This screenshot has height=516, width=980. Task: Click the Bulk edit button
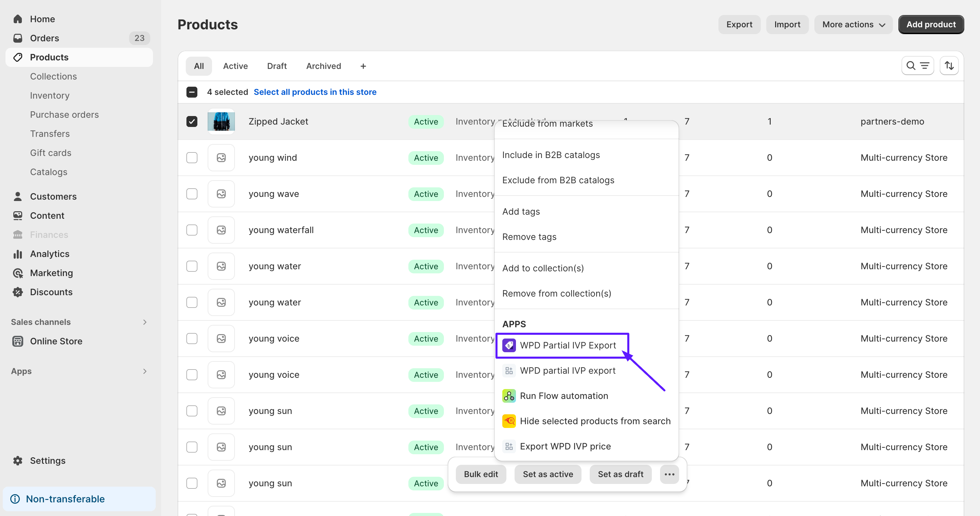[481, 474]
